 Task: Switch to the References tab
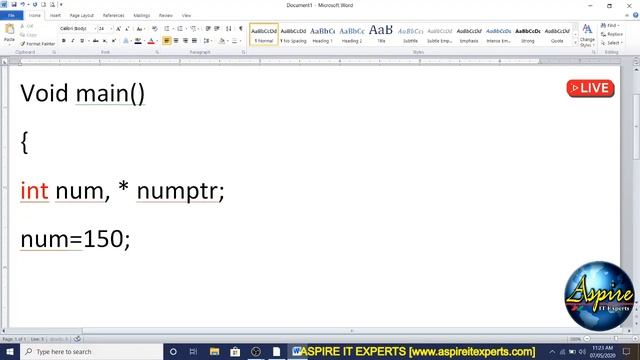point(113,16)
